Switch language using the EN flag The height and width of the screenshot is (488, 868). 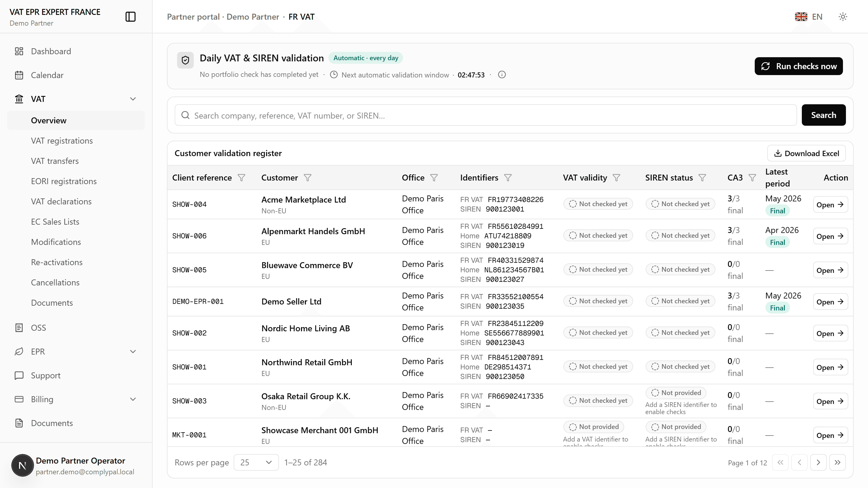(x=808, y=16)
